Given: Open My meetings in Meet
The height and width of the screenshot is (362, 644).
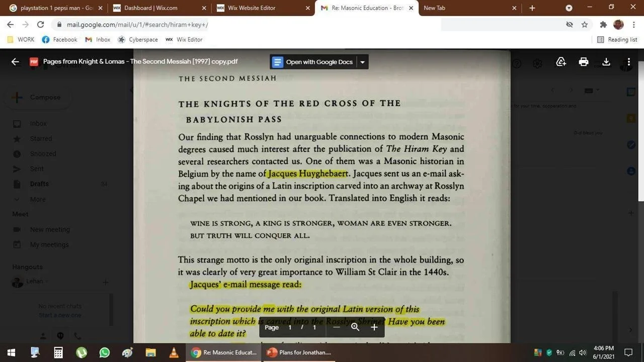Looking at the screenshot, I should coord(49,245).
